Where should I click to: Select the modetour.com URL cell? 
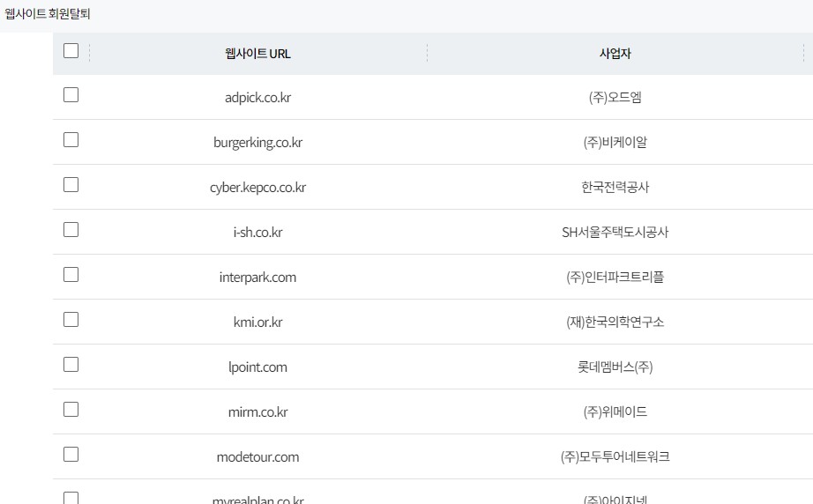pos(257,457)
